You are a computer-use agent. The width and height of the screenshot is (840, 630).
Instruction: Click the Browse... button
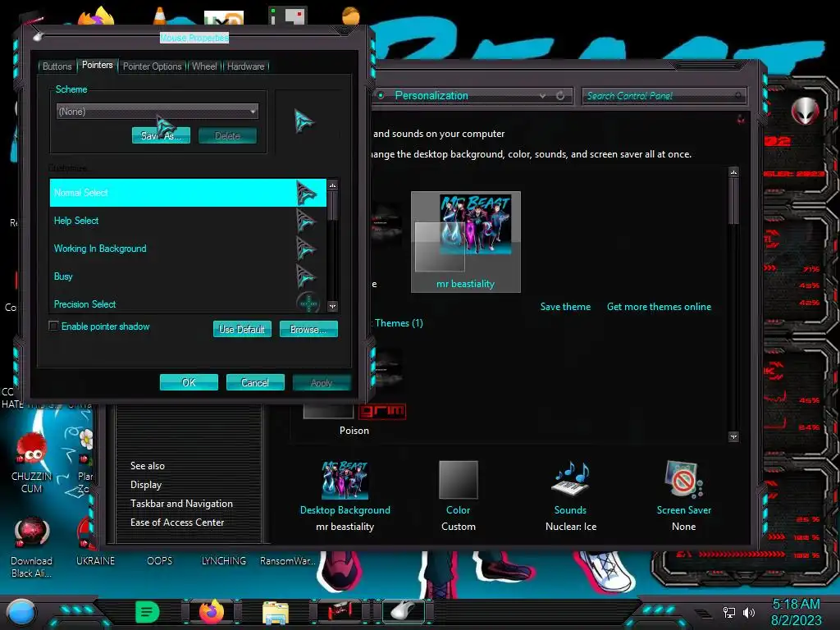[x=308, y=329]
